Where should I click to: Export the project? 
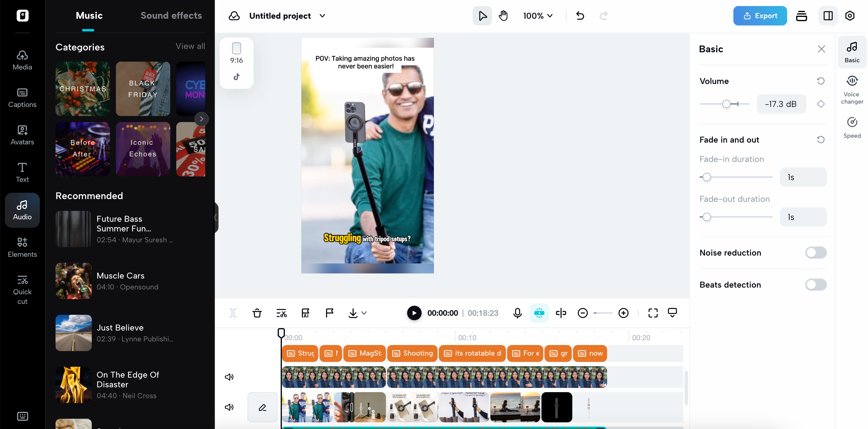(760, 15)
